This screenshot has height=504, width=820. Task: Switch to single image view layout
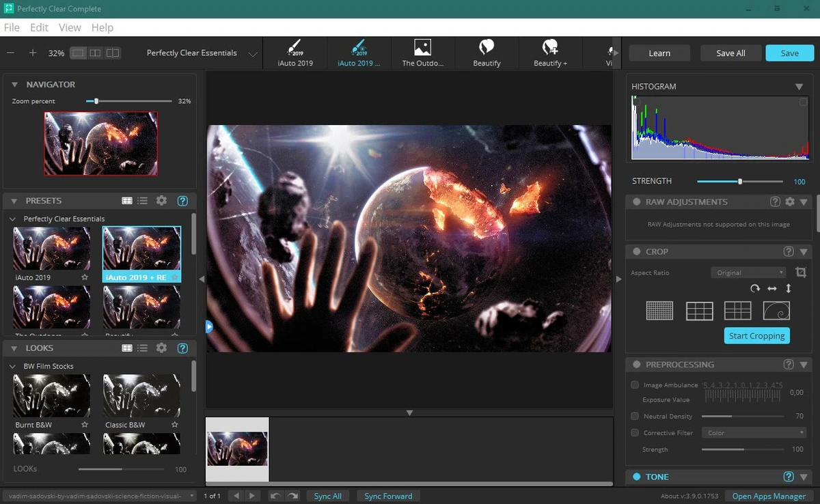click(79, 53)
